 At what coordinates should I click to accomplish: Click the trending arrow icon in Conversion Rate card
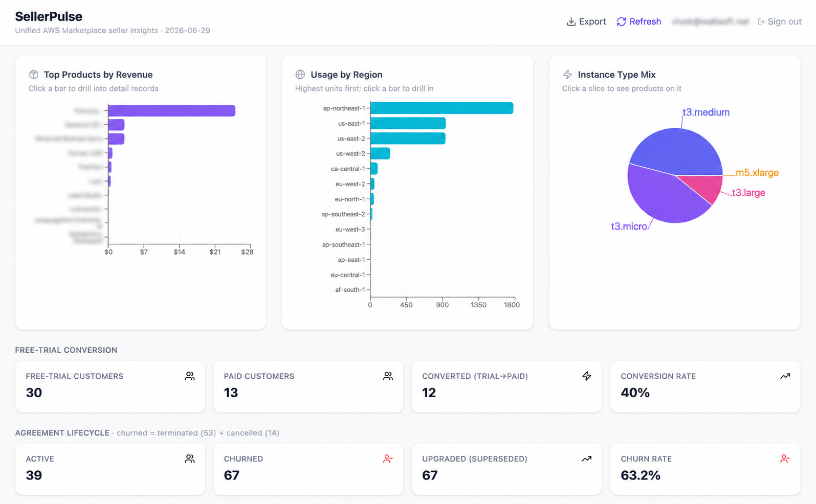click(785, 376)
